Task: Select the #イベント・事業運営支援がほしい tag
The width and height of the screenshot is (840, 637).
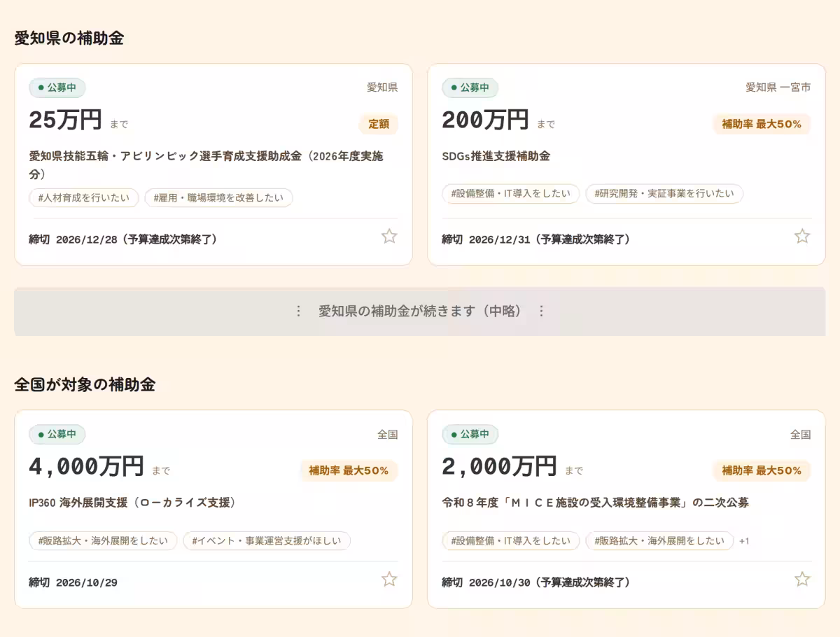Action: tap(267, 540)
